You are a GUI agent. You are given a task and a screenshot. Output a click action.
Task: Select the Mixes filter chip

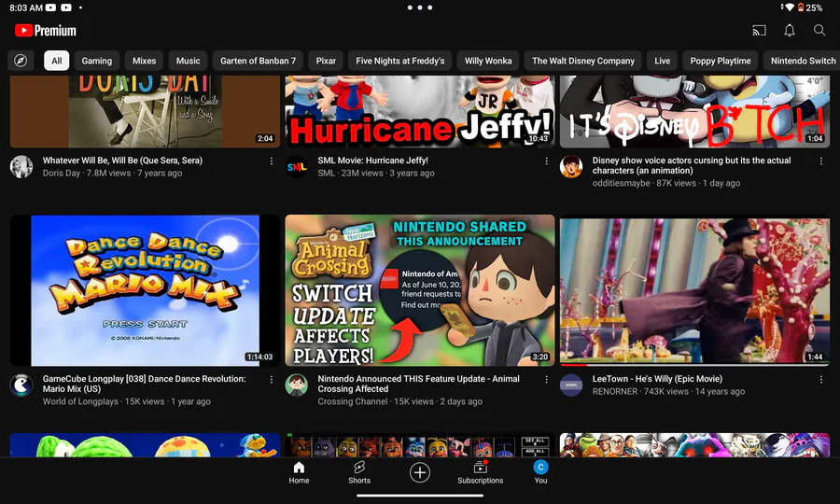(x=144, y=61)
